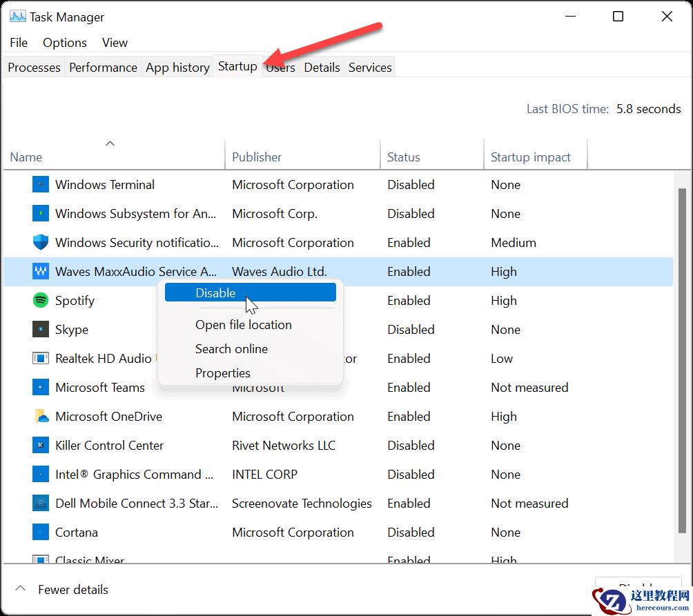Viewport: 693px width, 616px height.
Task: Open the Options menu
Action: pos(64,42)
